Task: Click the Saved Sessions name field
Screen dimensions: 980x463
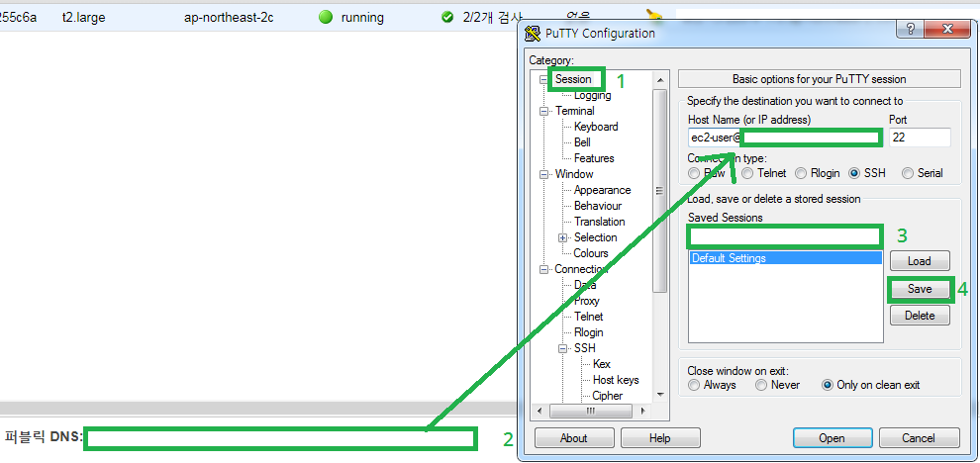Action: click(x=785, y=236)
